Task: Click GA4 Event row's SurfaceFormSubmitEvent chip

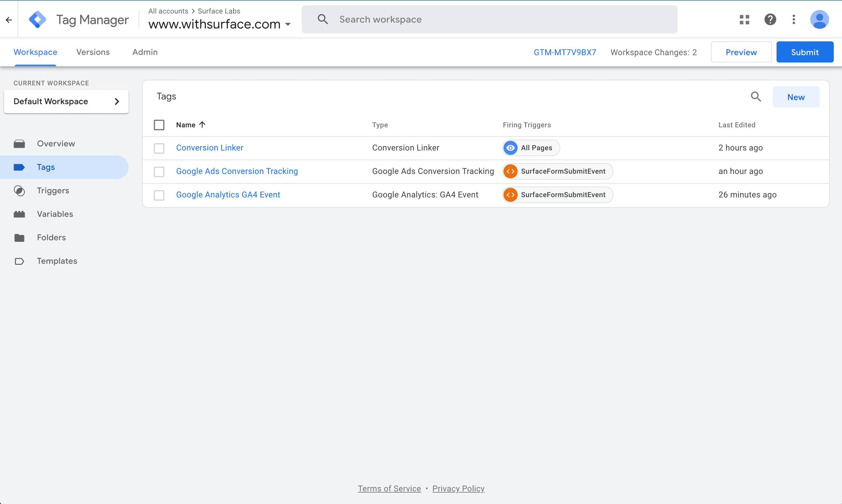Action: (558, 195)
